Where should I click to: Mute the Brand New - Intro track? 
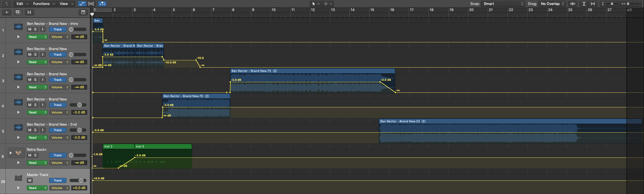tap(30, 29)
